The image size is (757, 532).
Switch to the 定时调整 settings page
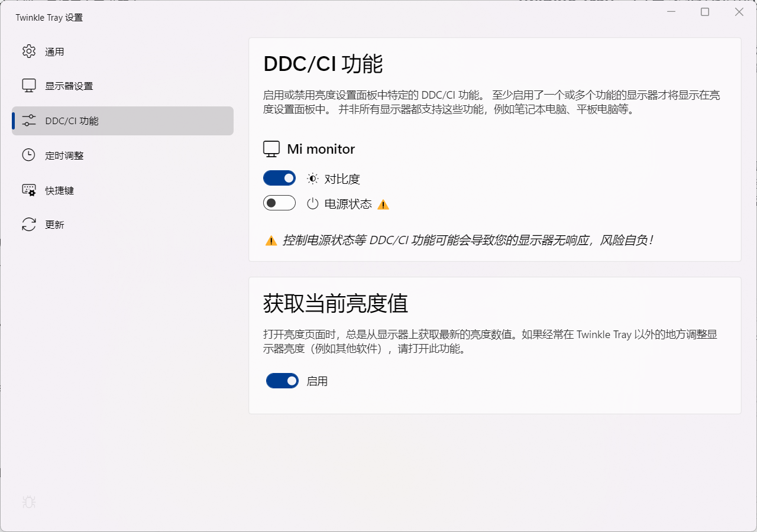65,155
